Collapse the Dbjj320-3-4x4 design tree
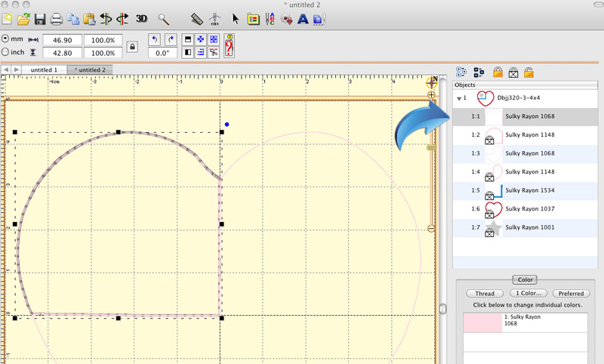604x364 pixels. (x=459, y=99)
